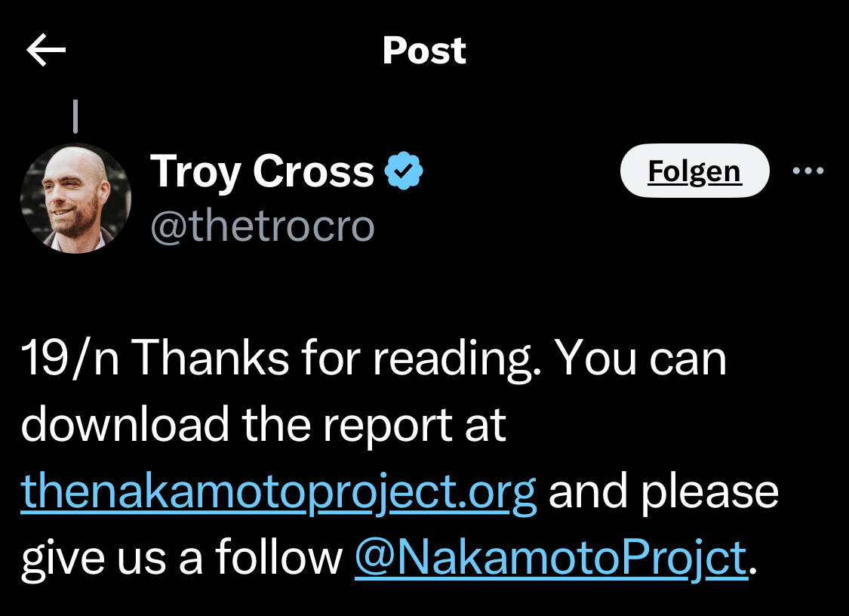Click the @thetrocro handle
The width and height of the screenshot is (849, 616).
click(x=262, y=225)
